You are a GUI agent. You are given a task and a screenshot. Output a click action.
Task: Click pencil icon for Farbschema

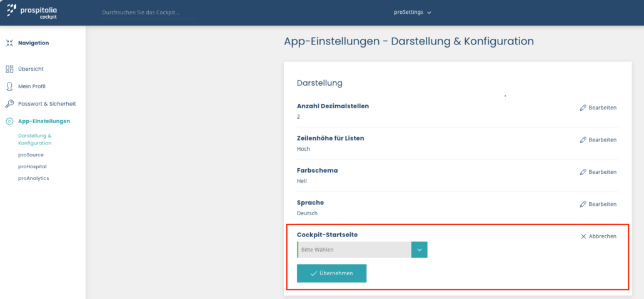583,172
